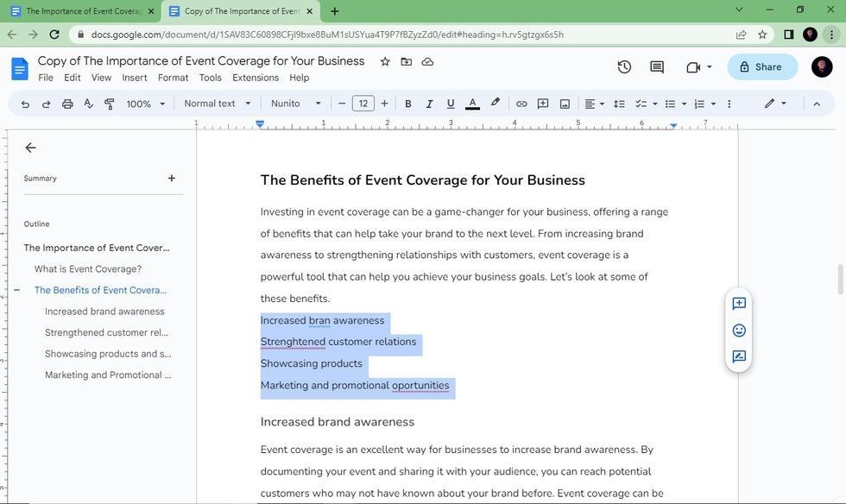Open the Nunito font dropdown
This screenshot has height=504, width=846.
click(x=295, y=103)
